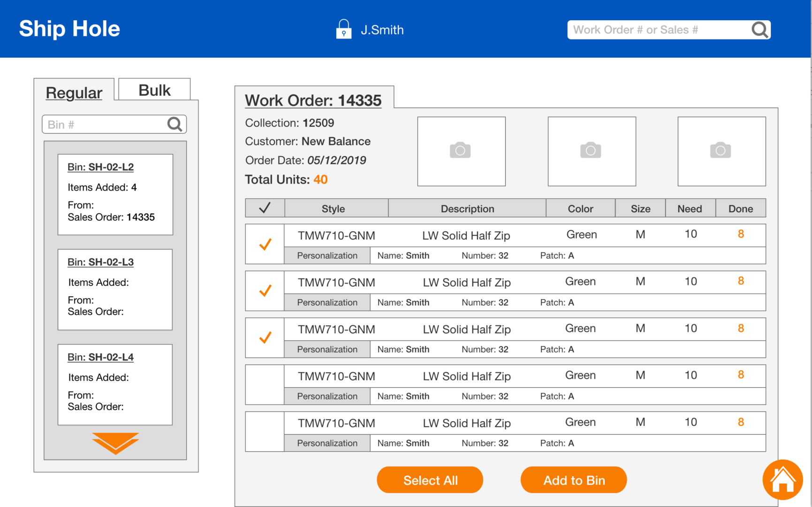This screenshot has width=812, height=507.
Task: Open the first camera photo placeholder
Action: click(x=461, y=151)
